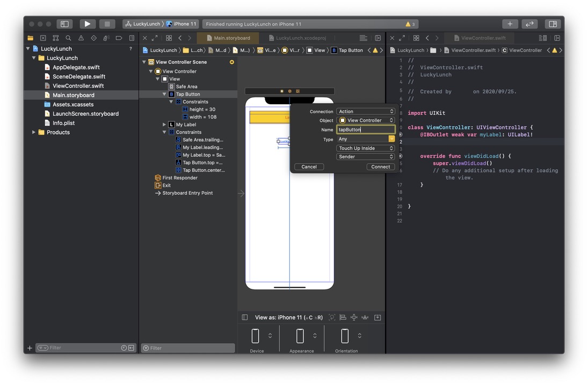
Task: Collapse the LuckyLunch project root
Action: [x=28, y=49]
